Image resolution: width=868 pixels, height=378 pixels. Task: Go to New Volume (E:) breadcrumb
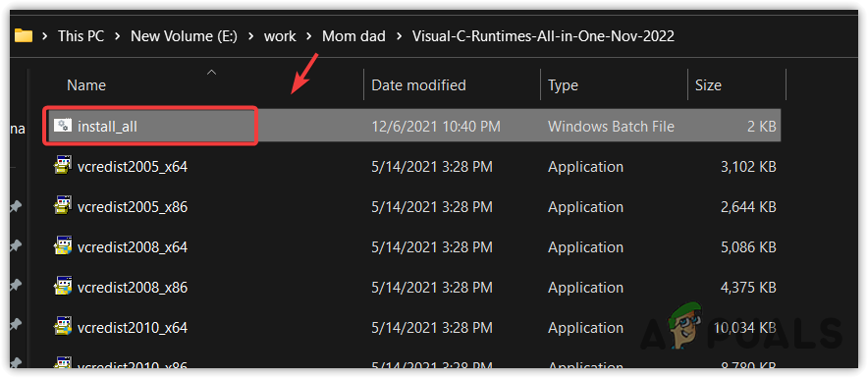[x=184, y=36]
